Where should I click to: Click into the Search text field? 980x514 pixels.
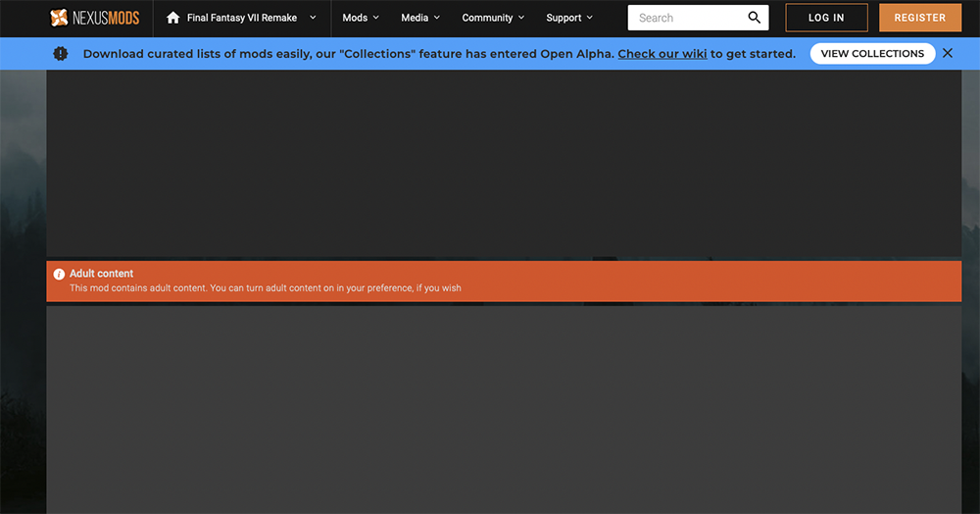(x=686, y=18)
